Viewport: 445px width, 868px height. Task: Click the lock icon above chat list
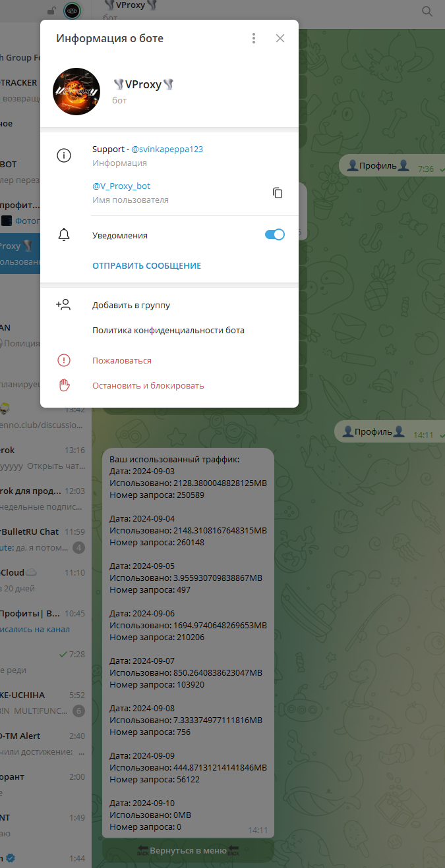[x=51, y=11]
